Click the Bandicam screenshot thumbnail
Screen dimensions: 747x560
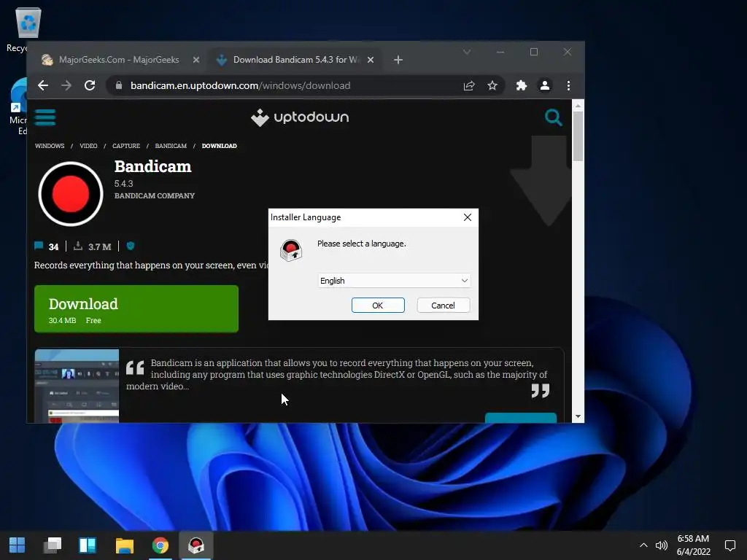coord(77,386)
